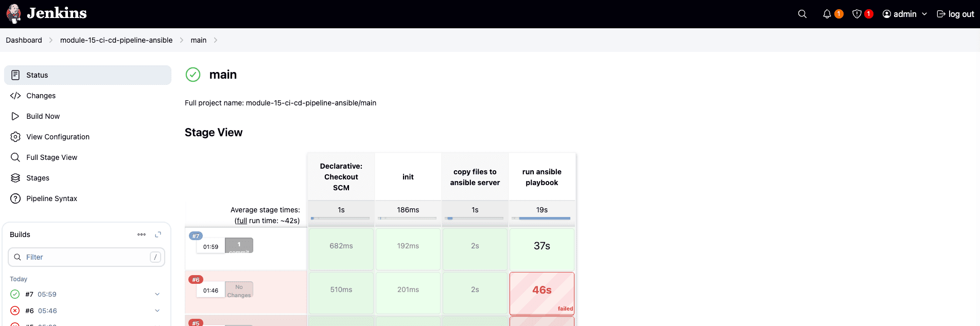Viewport: 980px width, 326px height.
Task: Click the Jenkins butler logo
Action: coord(13,14)
